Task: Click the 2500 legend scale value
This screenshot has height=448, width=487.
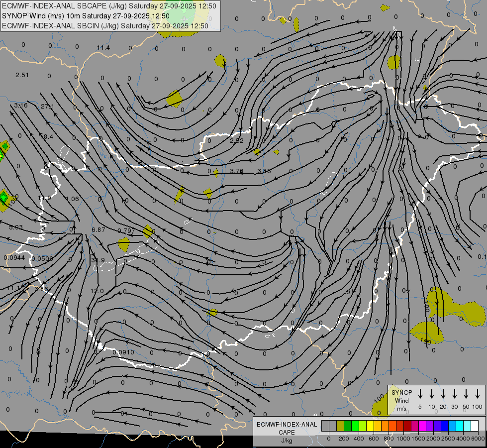Action: [x=448, y=439]
